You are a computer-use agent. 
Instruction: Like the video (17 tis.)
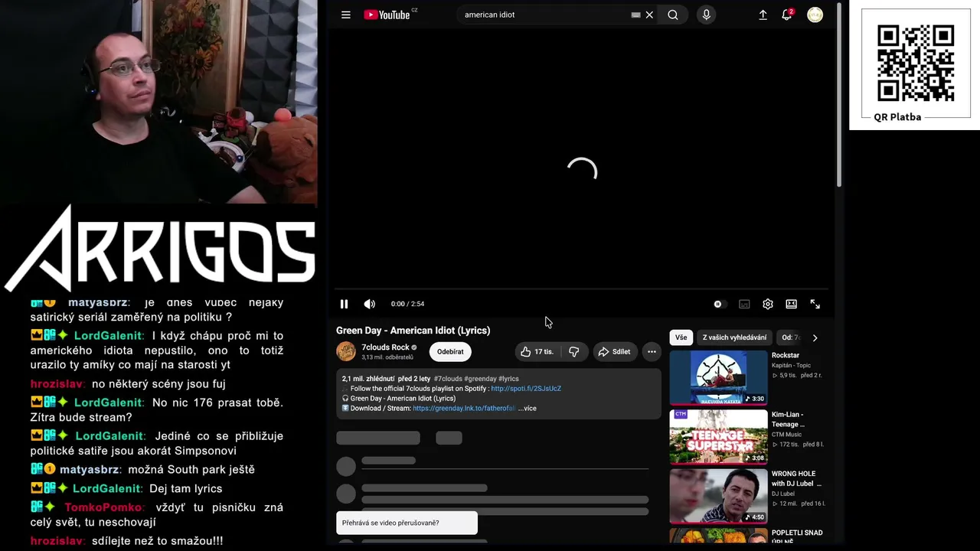pos(536,352)
